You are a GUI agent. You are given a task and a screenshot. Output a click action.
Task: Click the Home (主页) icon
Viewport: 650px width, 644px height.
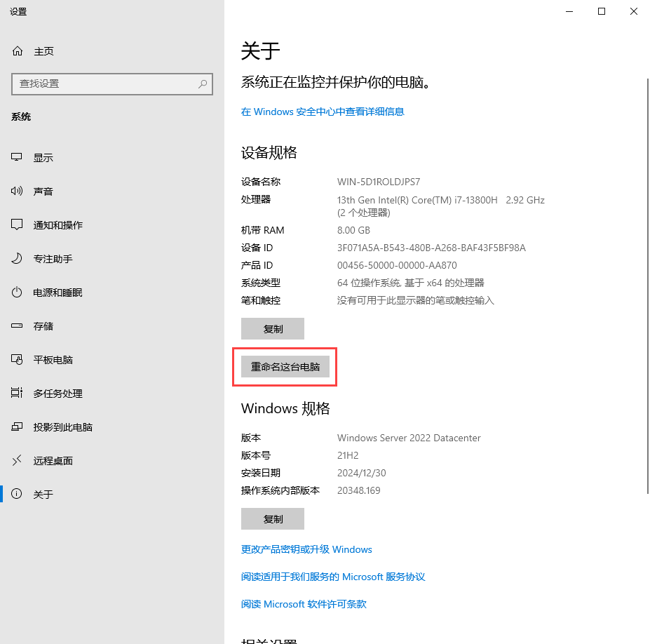point(18,51)
